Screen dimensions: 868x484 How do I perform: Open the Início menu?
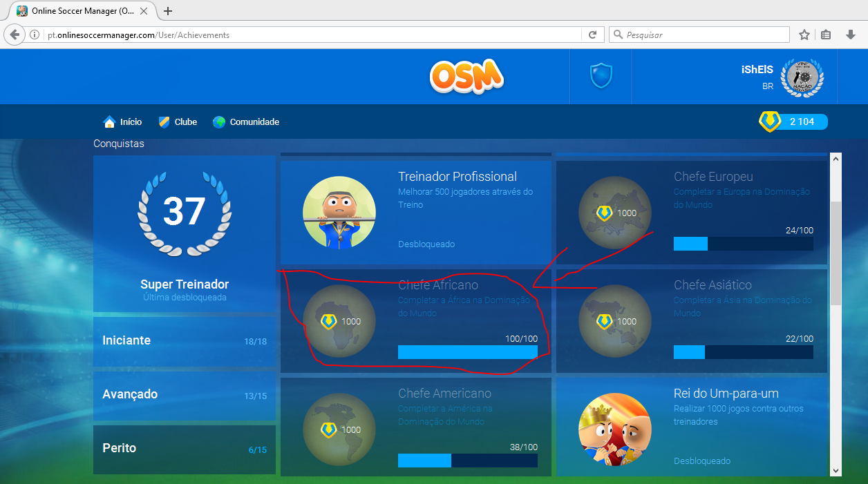[122, 122]
